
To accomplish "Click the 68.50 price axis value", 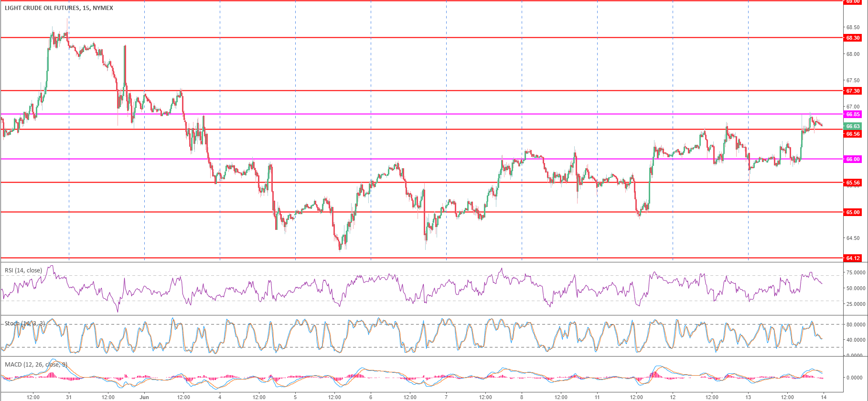I will (853, 28).
